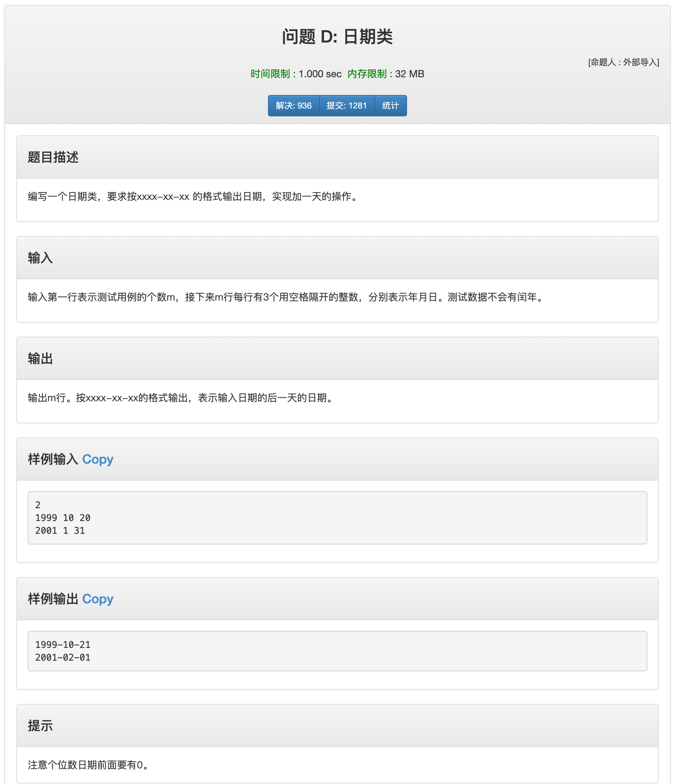
Task: Click the 提示 section heading
Action: (x=40, y=726)
